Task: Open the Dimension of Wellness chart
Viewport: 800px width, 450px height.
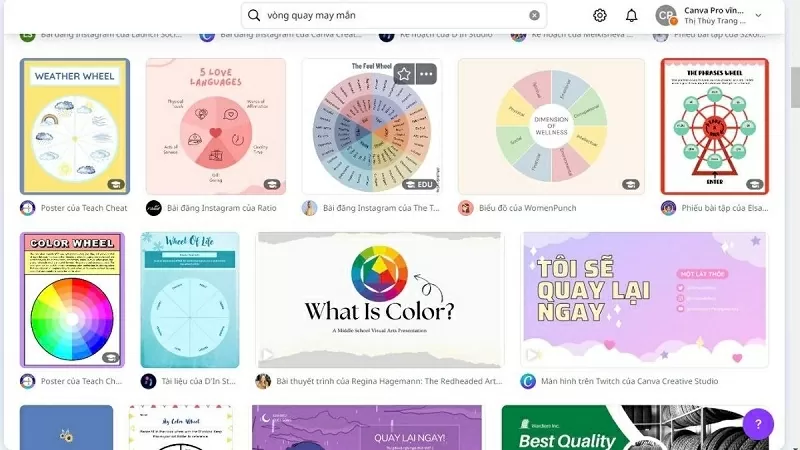Action: 551,127
